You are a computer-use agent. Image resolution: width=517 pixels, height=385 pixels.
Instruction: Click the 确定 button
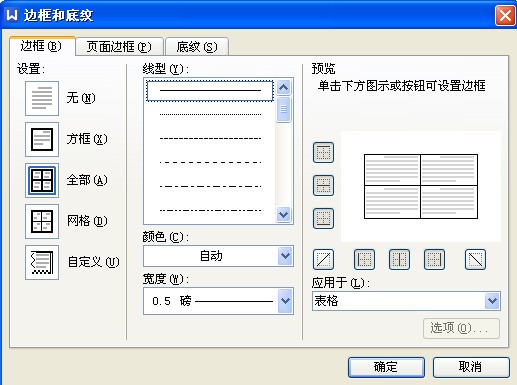(x=386, y=367)
